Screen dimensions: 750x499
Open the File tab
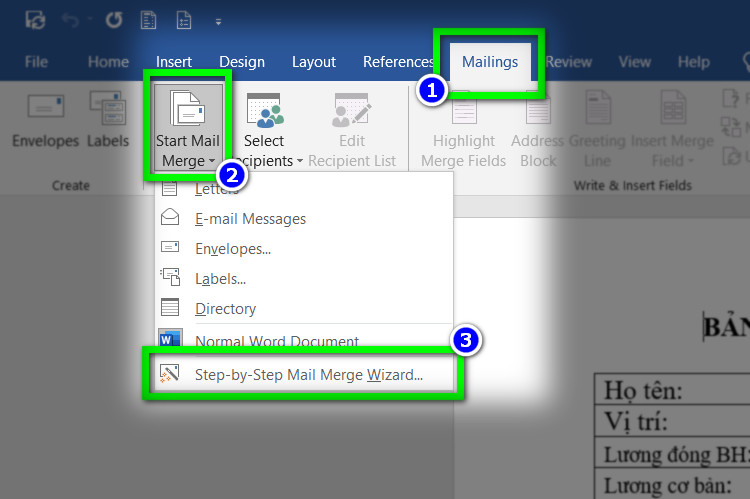[36, 62]
